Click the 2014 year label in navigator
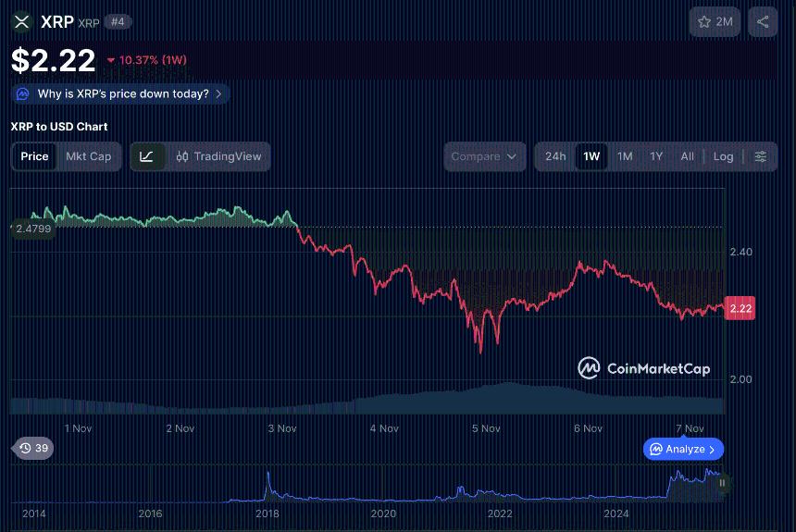The width and height of the screenshot is (796, 532). [34, 513]
